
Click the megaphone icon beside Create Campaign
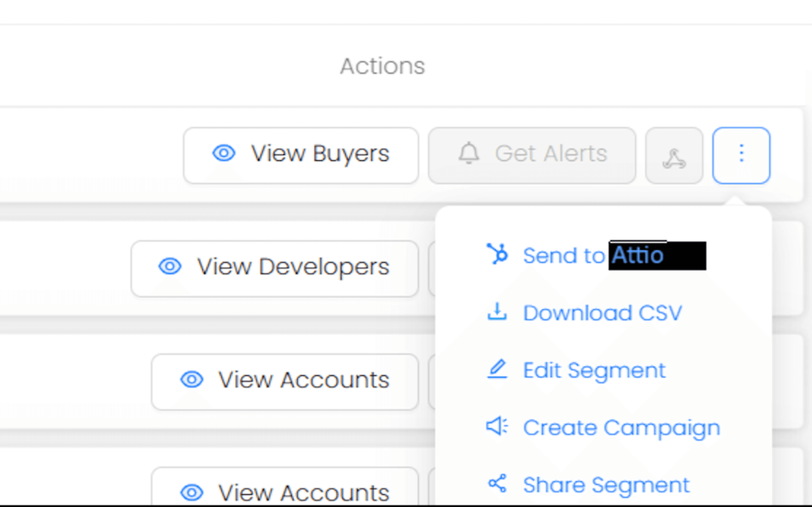(x=497, y=426)
